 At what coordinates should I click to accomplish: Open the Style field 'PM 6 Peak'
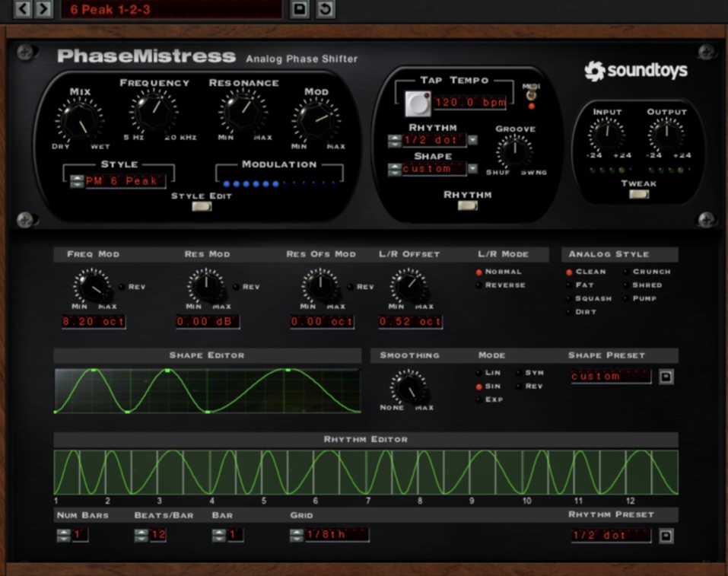click(125, 181)
